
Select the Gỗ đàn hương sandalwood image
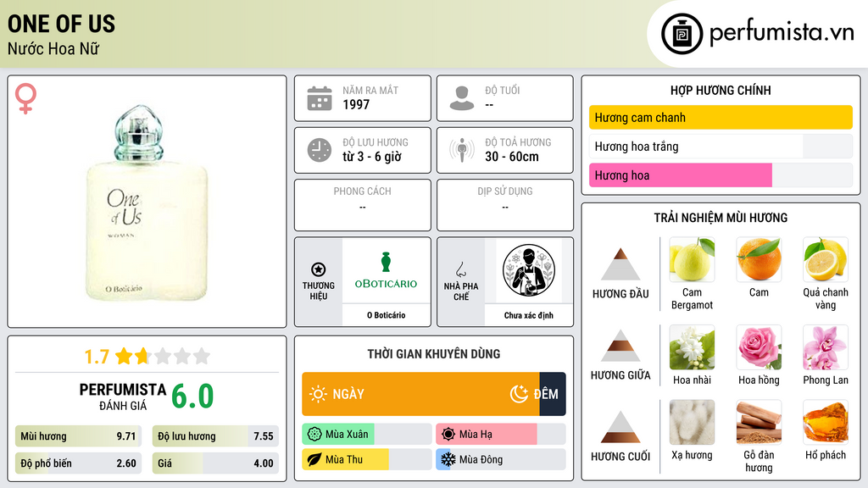(x=759, y=423)
